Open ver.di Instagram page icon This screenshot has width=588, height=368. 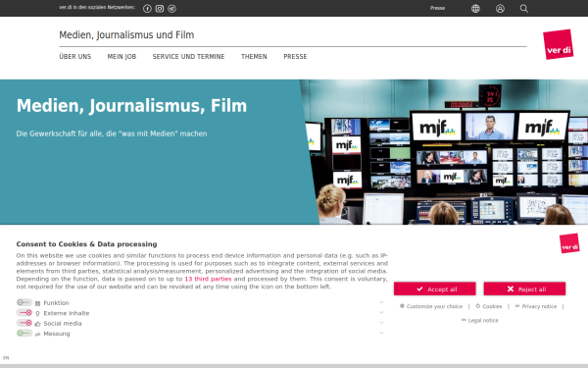160,9
